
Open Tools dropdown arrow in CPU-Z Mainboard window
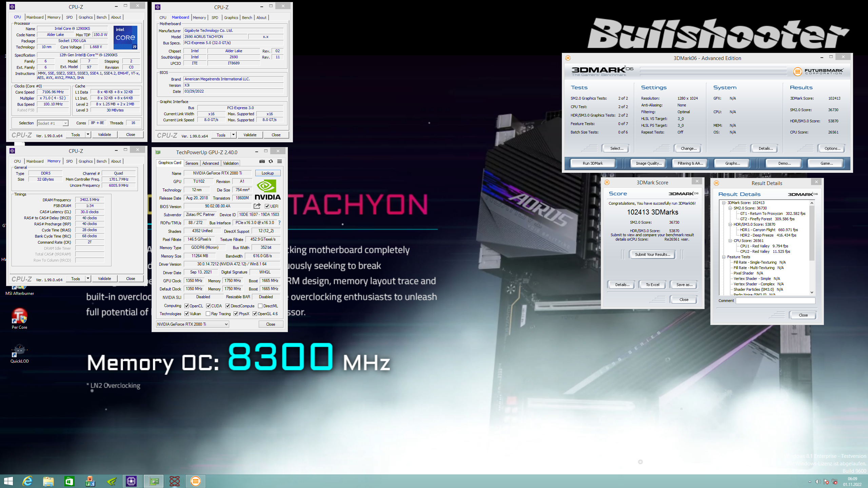[x=233, y=135]
